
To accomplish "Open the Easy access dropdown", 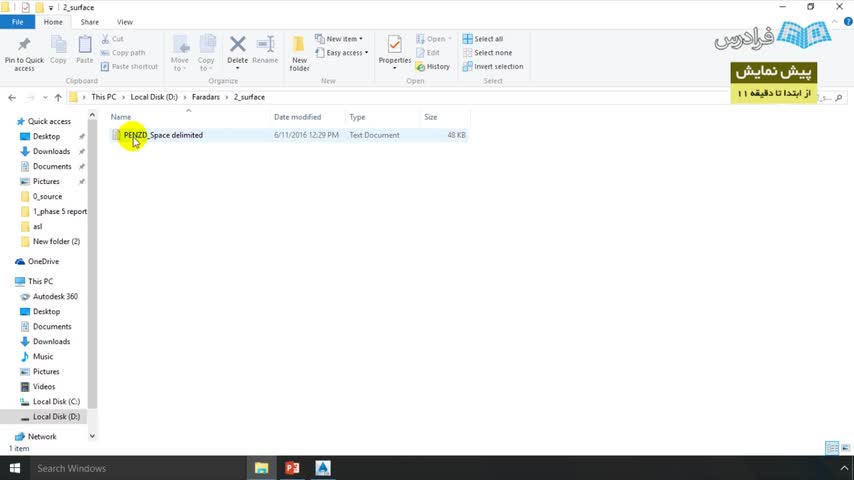I will pyautogui.click(x=341, y=53).
